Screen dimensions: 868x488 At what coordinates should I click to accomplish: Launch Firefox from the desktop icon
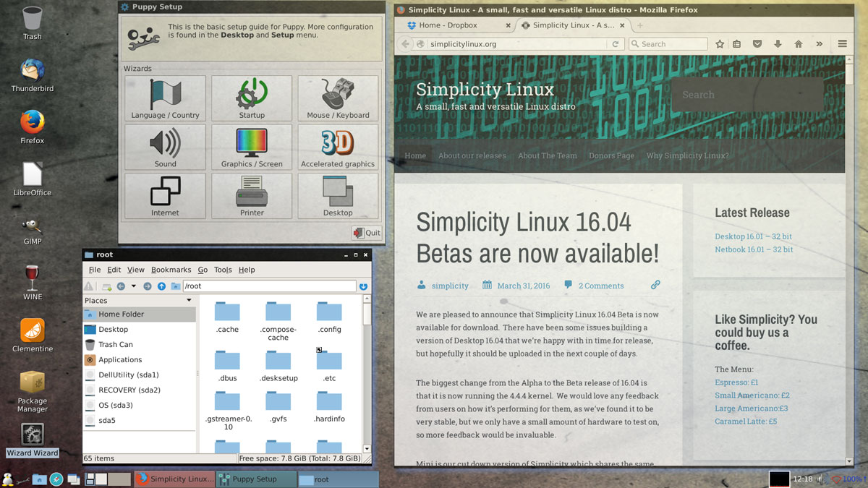[33, 127]
